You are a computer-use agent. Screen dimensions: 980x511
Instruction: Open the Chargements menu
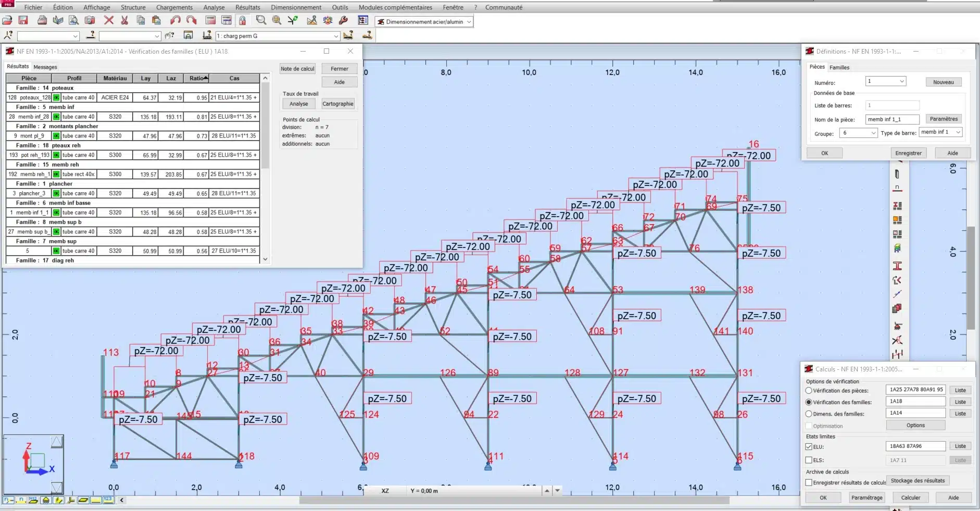(x=174, y=7)
